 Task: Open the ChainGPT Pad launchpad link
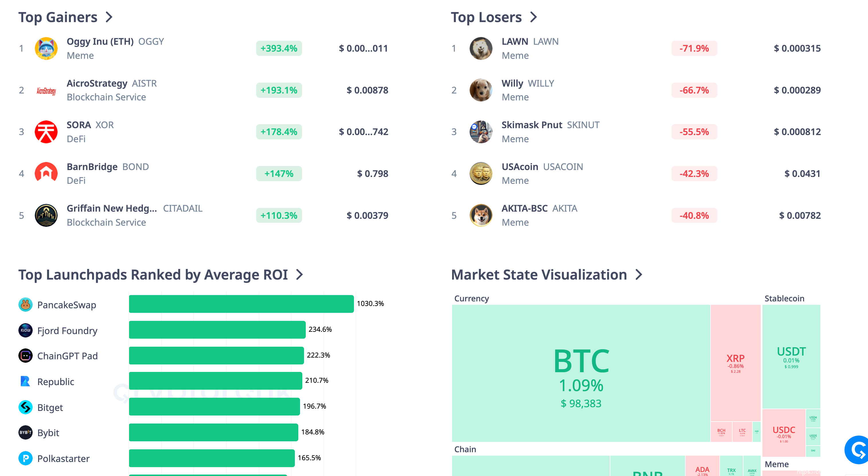67,356
